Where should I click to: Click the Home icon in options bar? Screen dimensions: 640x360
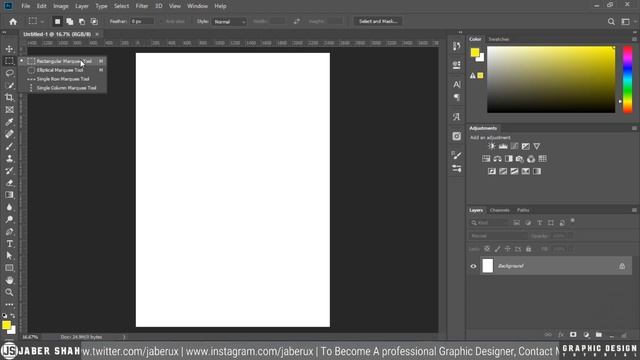(x=13, y=22)
